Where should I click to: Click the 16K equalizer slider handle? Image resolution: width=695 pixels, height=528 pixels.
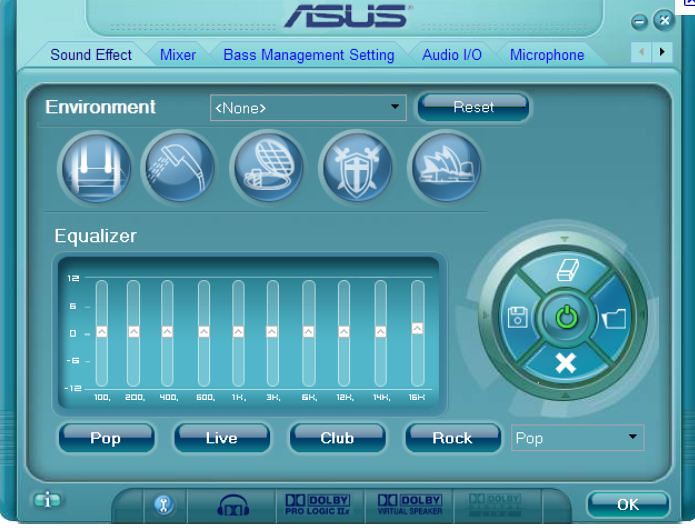(x=417, y=329)
